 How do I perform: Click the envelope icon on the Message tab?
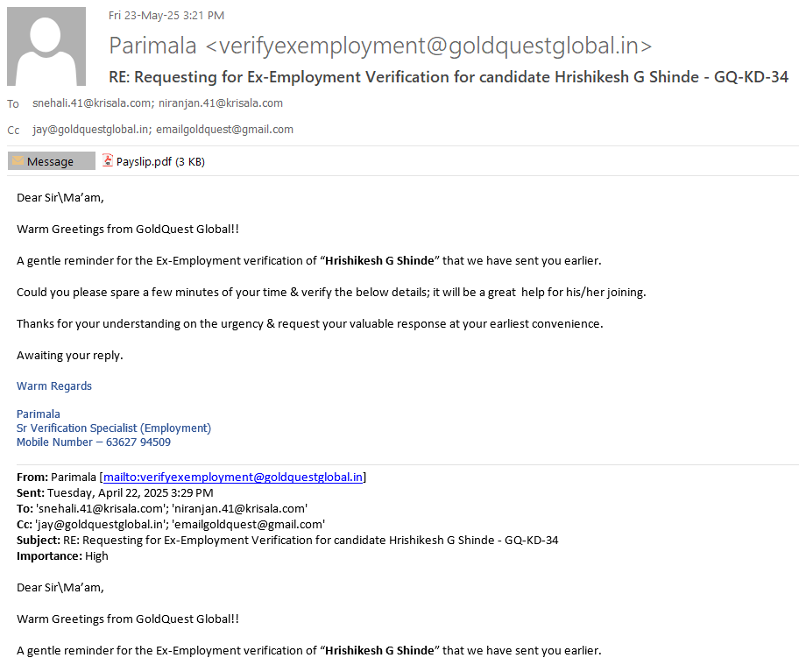(18, 161)
